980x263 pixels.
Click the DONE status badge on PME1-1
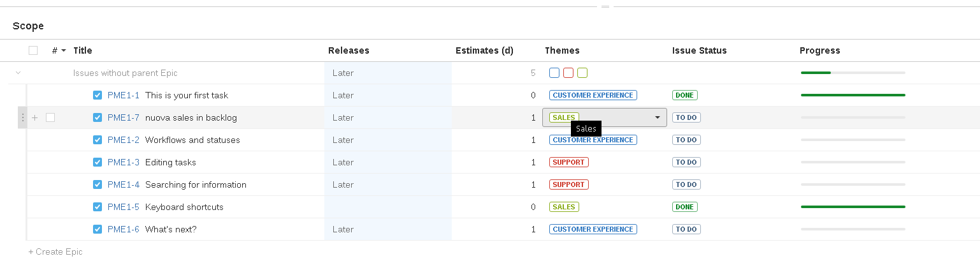[x=685, y=95]
